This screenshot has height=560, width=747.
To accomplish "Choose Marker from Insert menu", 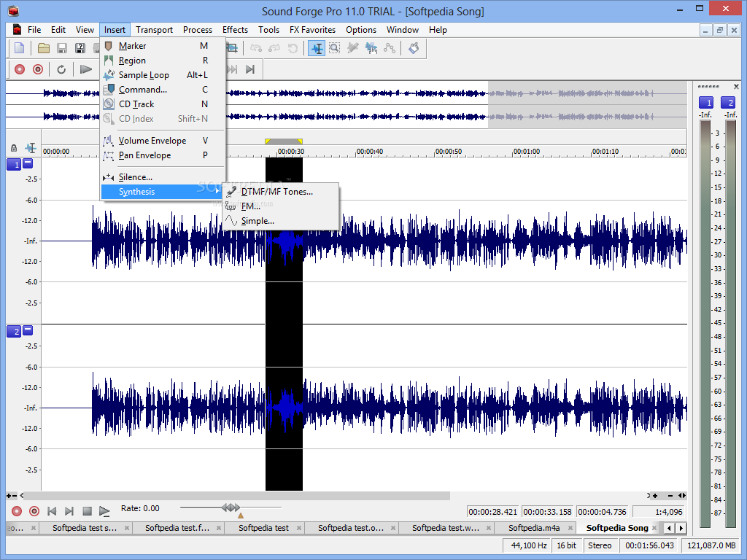I will [163, 46].
